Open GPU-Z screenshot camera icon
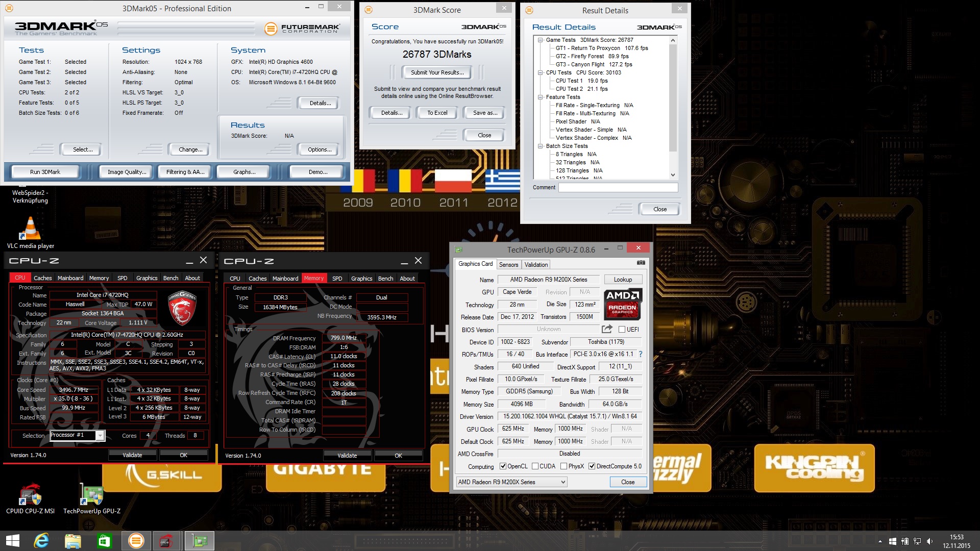This screenshot has height=551, width=980. tap(641, 263)
